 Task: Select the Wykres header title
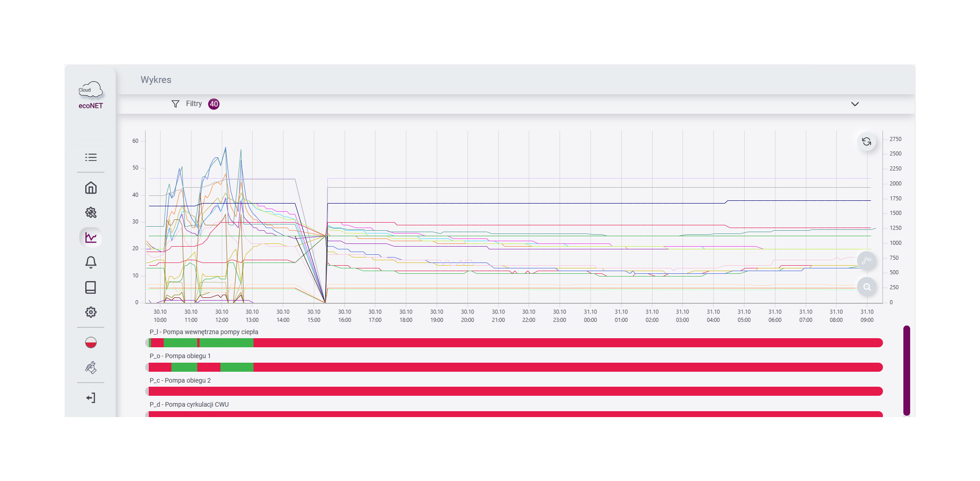click(156, 80)
